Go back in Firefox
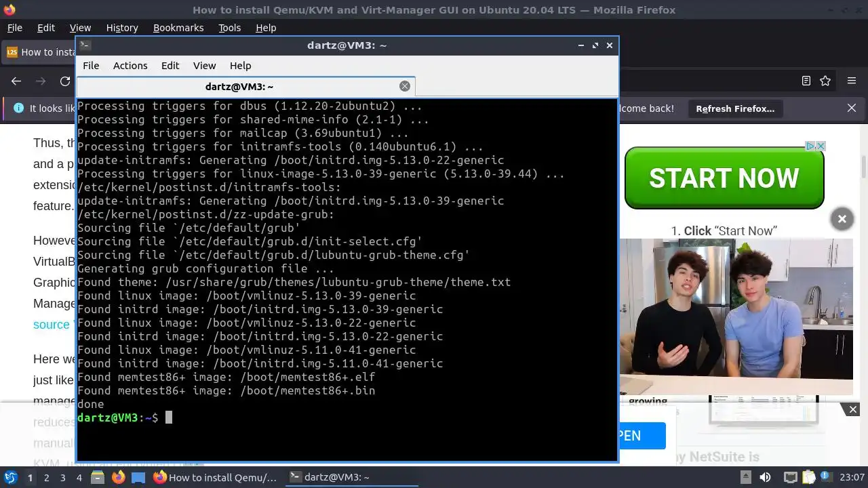 16,81
